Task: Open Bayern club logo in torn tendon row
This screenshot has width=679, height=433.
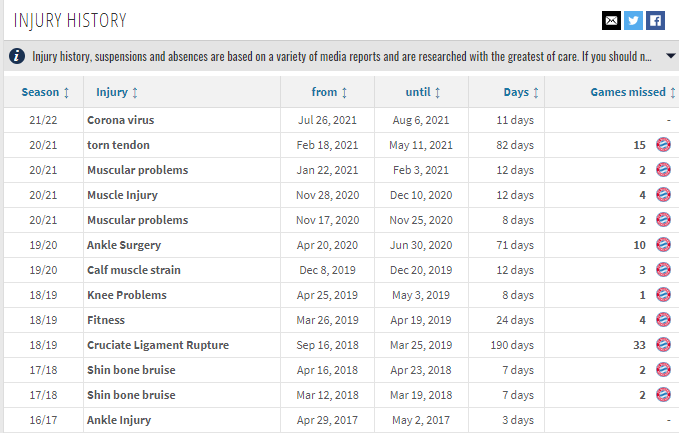Action: click(x=663, y=145)
